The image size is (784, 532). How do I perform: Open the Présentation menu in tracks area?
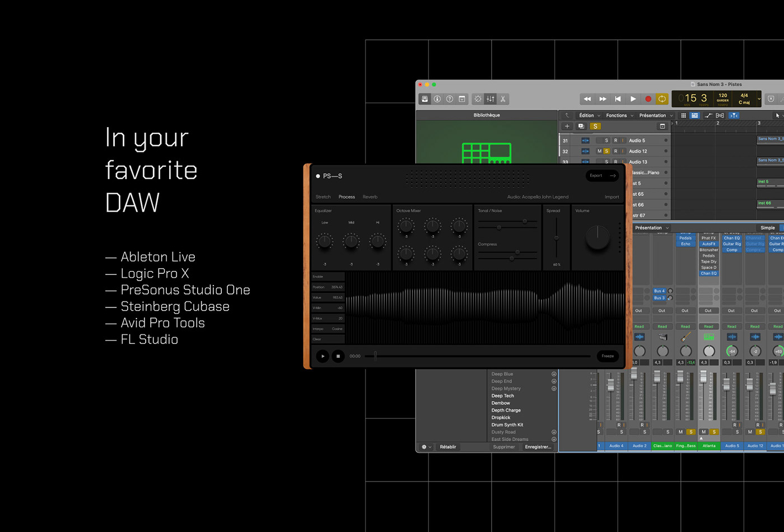click(656, 115)
